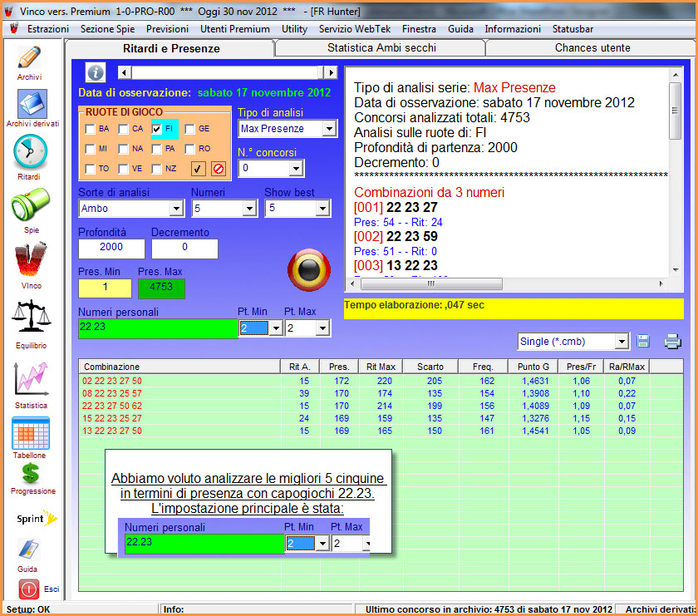698x616 pixels.
Task: Expand the Pt. Min dropdown
Action: (x=276, y=328)
